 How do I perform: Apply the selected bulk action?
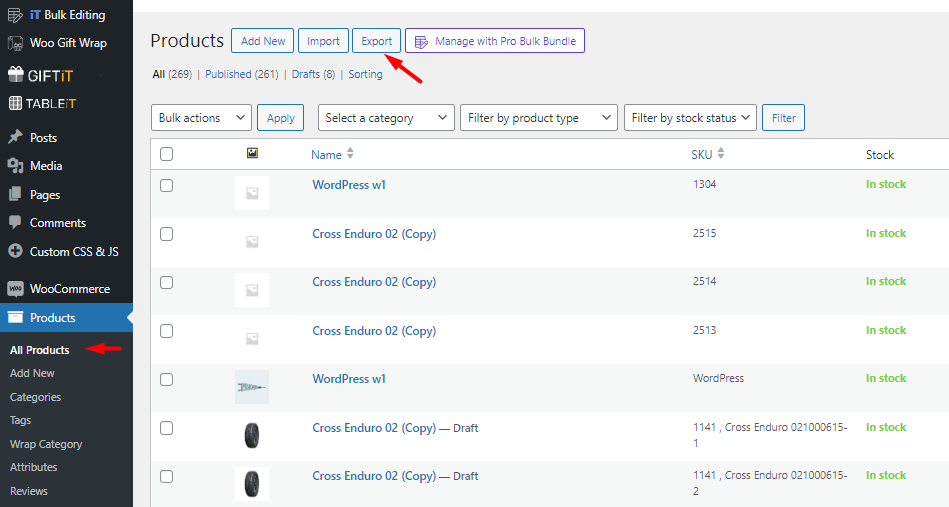pos(280,117)
